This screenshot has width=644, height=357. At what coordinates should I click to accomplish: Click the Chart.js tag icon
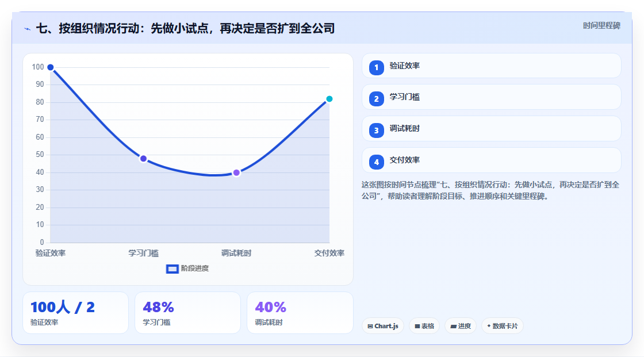(x=370, y=326)
